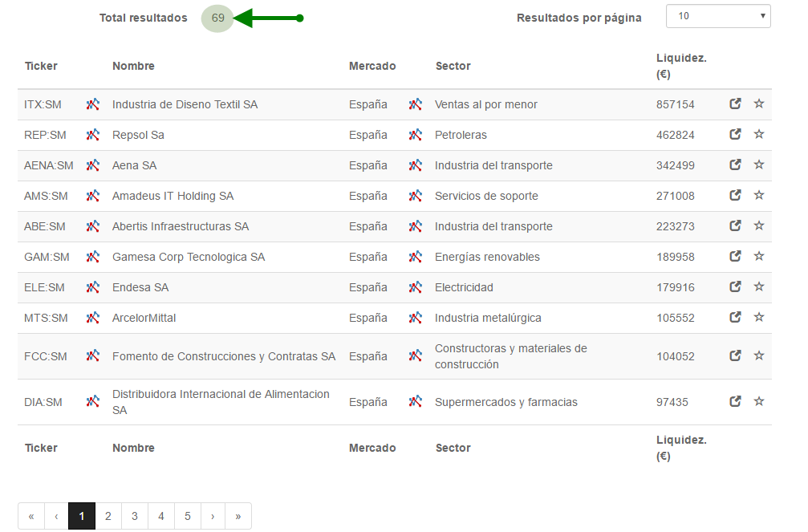Go to next page using single arrow
This screenshot has height=532, width=808.
(x=213, y=516)
